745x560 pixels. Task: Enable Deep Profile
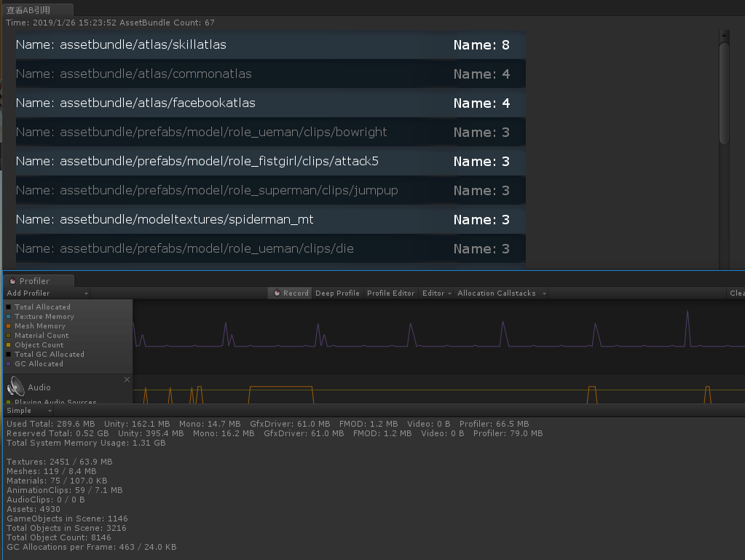pyautogui.click(x=337, y=293)
